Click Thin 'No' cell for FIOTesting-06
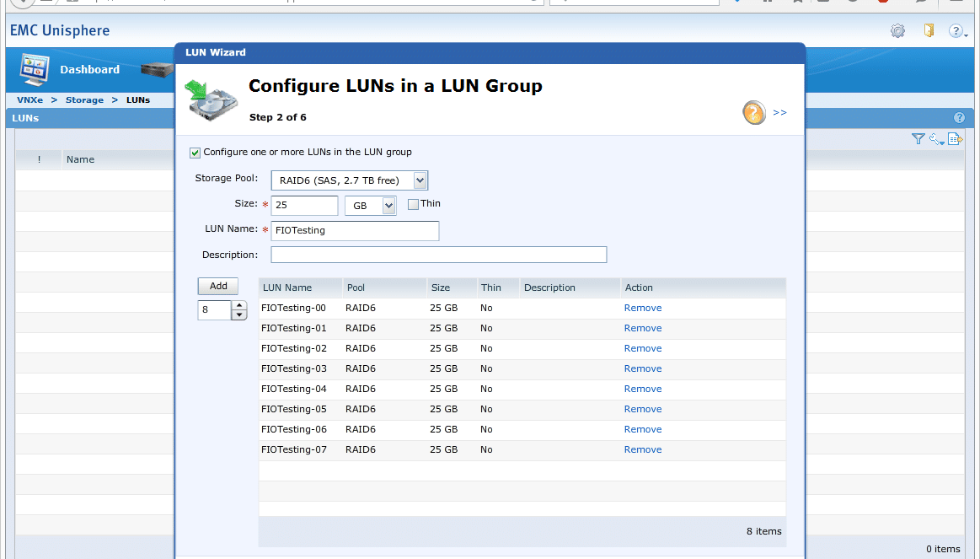 pos(486,429)
